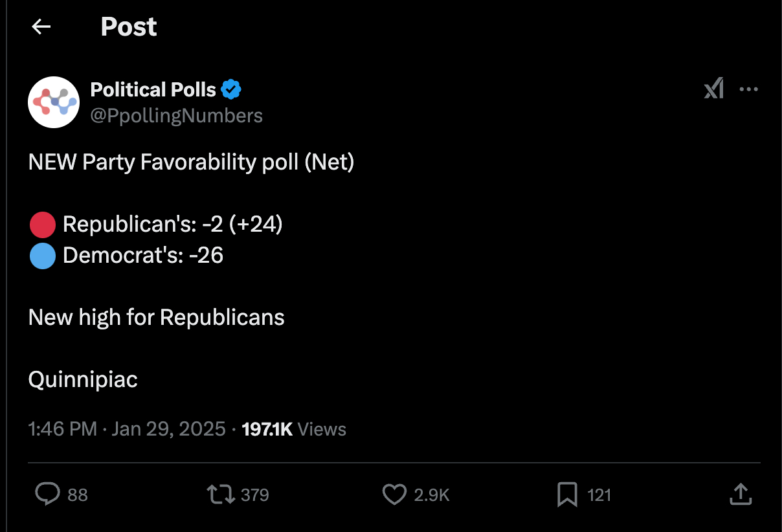
Task: Click the reply speech bubble icon
Action: click(x=47, y=495)
